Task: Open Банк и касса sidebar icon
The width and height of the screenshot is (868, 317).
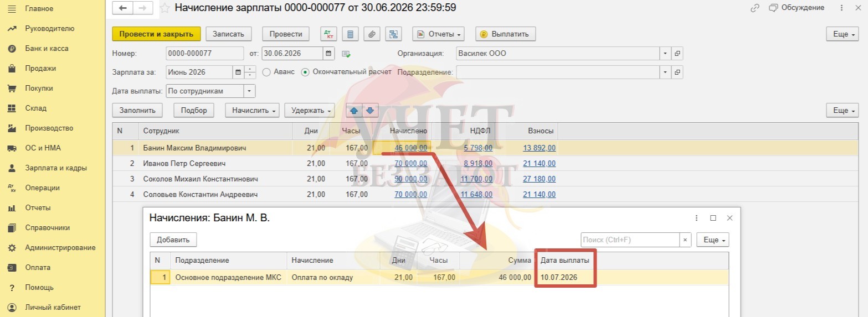Action: pyautogui.click(x=11, y=49)
